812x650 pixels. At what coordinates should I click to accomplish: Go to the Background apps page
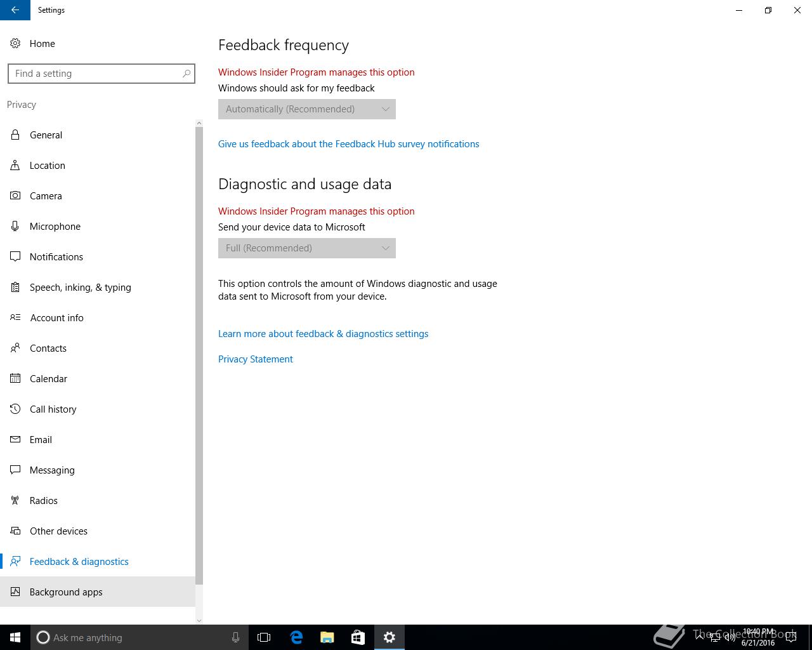click(x=98, y=592)
